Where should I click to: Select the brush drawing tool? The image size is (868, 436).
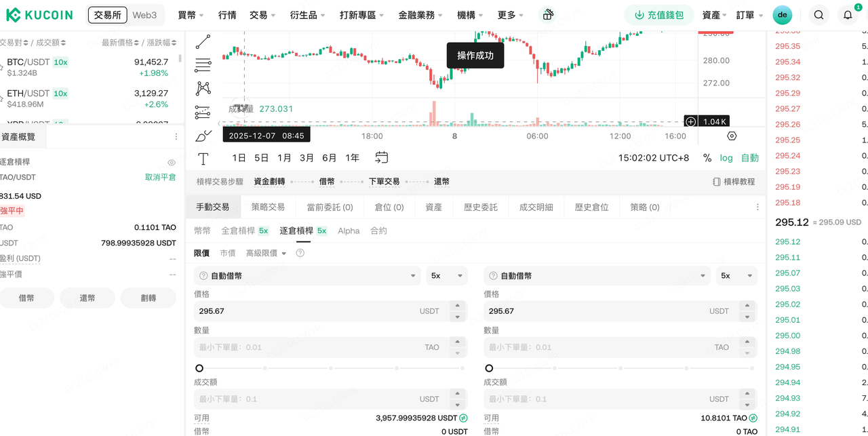click(x=203, y=136)
